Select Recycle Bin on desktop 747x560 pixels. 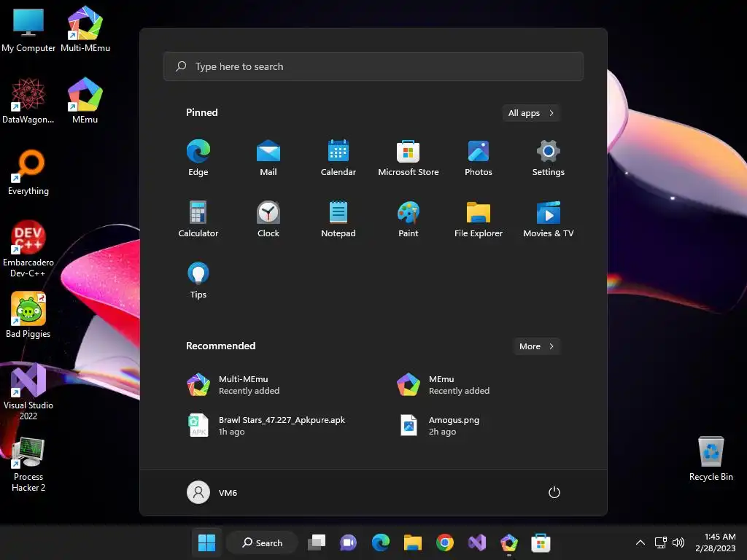711,459
